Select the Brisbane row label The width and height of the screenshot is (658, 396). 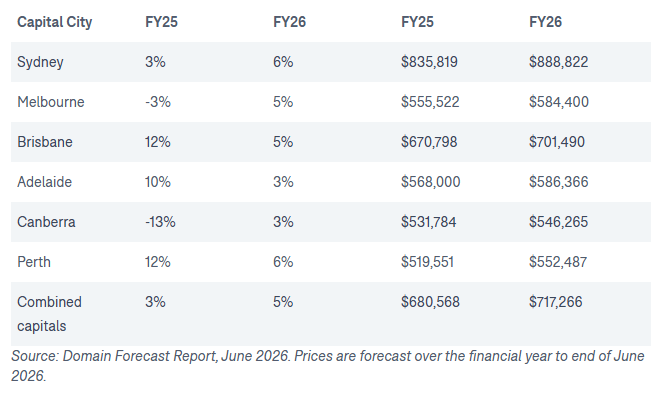point(45,142)
